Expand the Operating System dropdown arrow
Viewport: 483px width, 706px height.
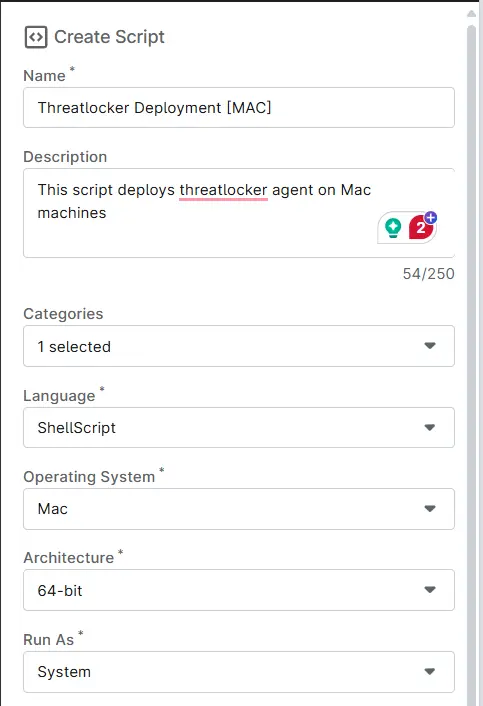pyautogui.click(x=430, y=509)
